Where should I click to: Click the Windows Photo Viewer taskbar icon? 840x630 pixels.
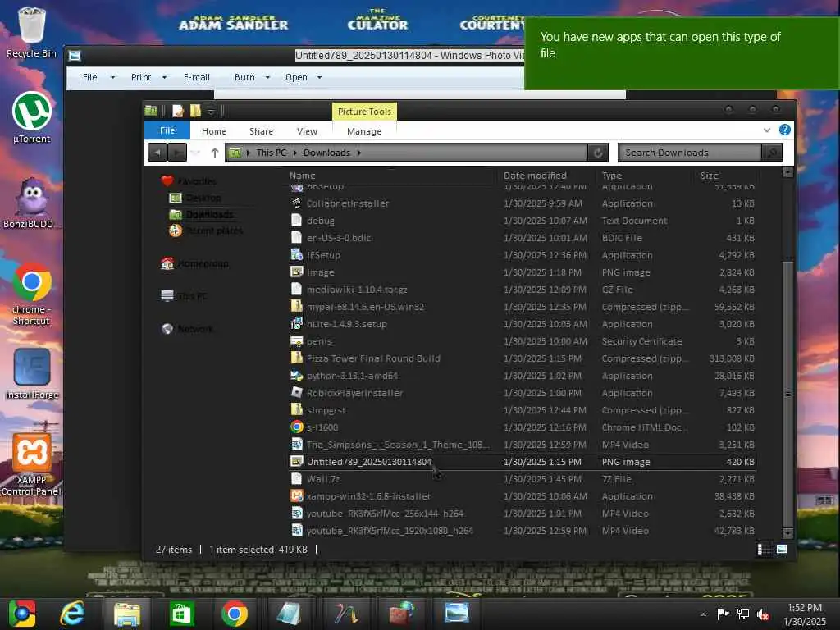coord(457,614)
